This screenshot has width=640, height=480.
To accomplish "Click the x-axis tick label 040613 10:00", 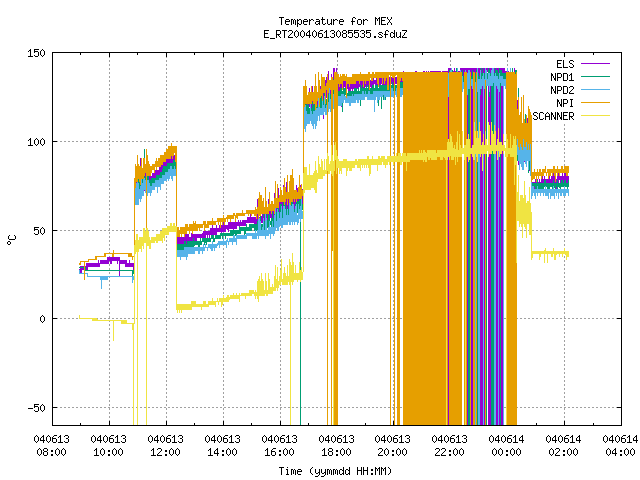I will 109,446.
